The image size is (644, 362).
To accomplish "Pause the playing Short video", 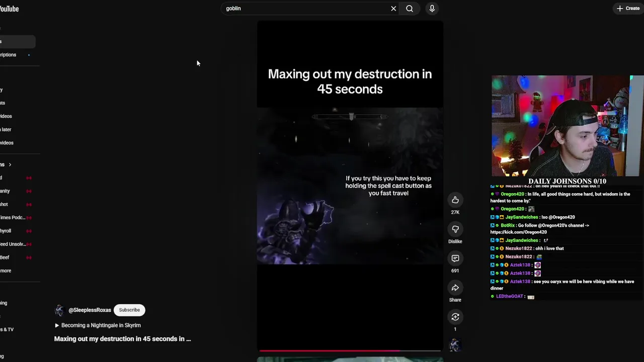I will (350, 186).
